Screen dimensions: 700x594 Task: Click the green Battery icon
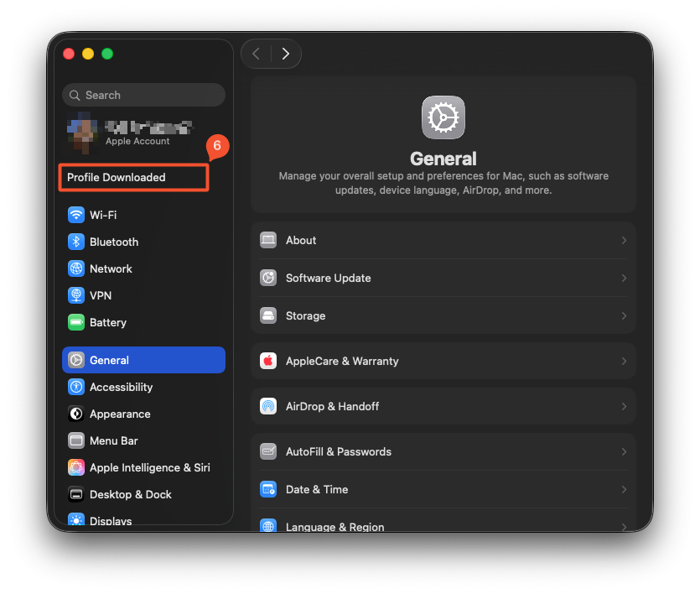click(76, 322)
